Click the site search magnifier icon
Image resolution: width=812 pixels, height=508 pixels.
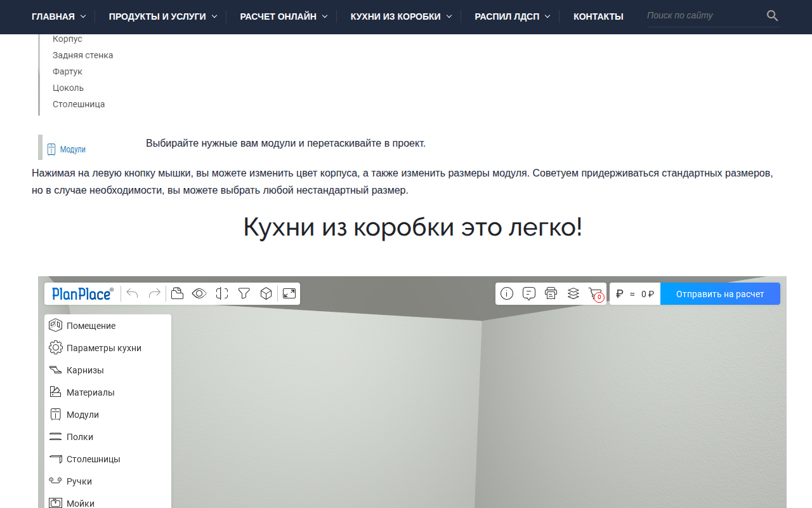click(x=772, y=16)
